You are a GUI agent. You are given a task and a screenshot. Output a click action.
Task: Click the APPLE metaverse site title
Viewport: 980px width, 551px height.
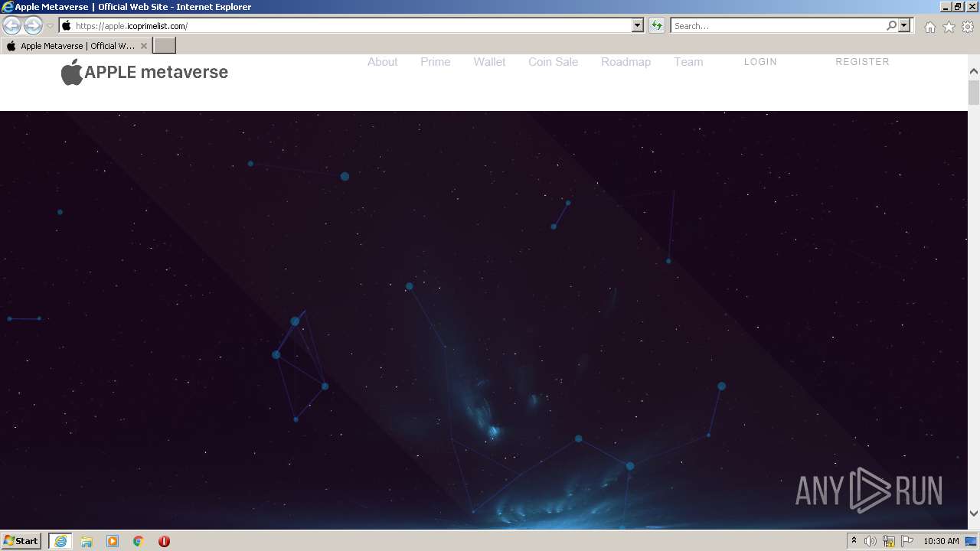[156, 72]
